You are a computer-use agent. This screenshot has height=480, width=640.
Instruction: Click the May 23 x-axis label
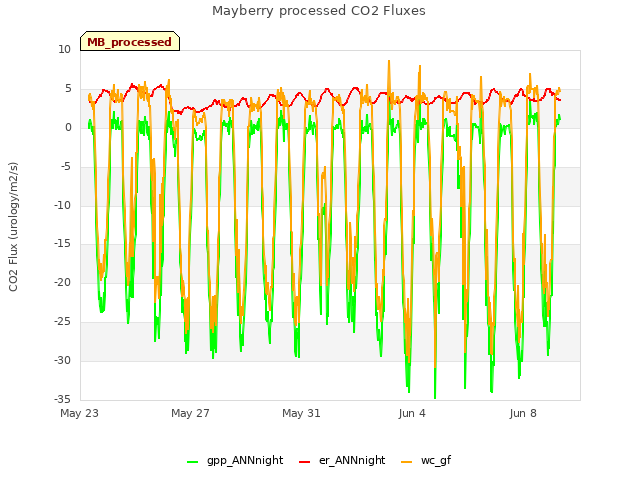click(x=79, y=413)
